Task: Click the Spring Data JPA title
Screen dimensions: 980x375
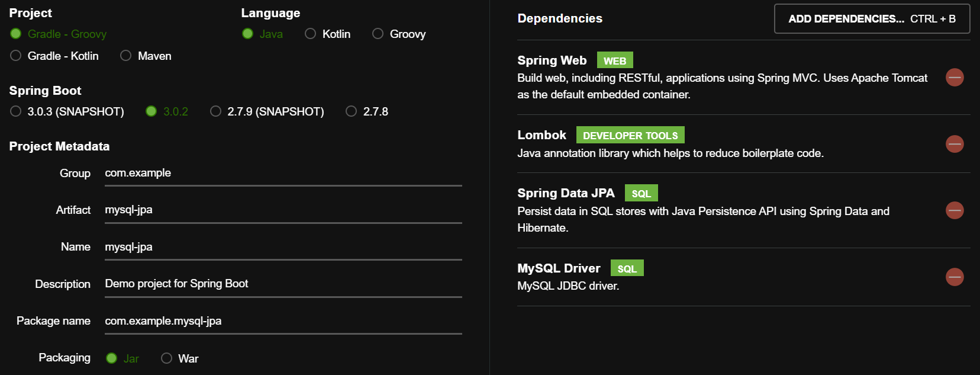Action: point(566,193)
